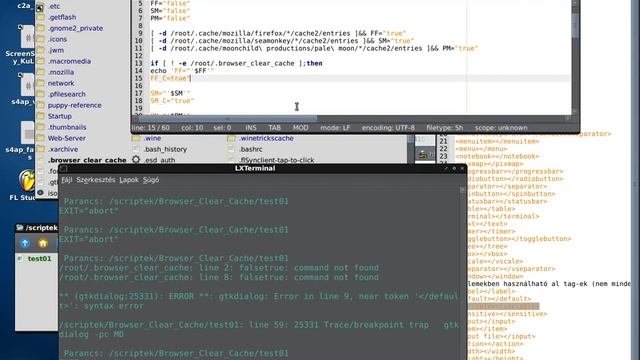The height and width of the screenshot is (360, 640).
Task: Open the puppy-reference folder icon
Action: point(40,106)
